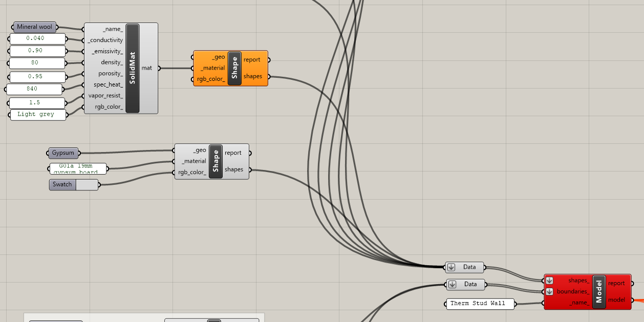The height and width of the screenshot is (322, 644).
Task: Click the Gypsum geometry parameter
Action: pos(63,153)
